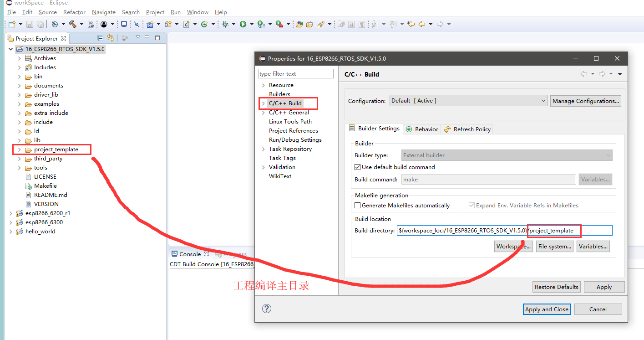Open the Project Explorer View Menu triangle
The height and width of the screenshot is (340, 644).
137,37
